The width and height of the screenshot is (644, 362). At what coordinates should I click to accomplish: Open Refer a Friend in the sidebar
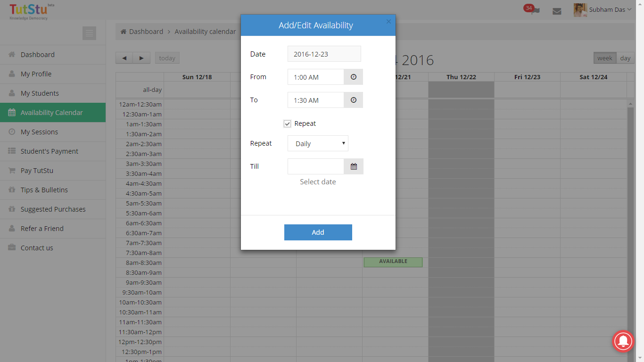coord(53,229)
